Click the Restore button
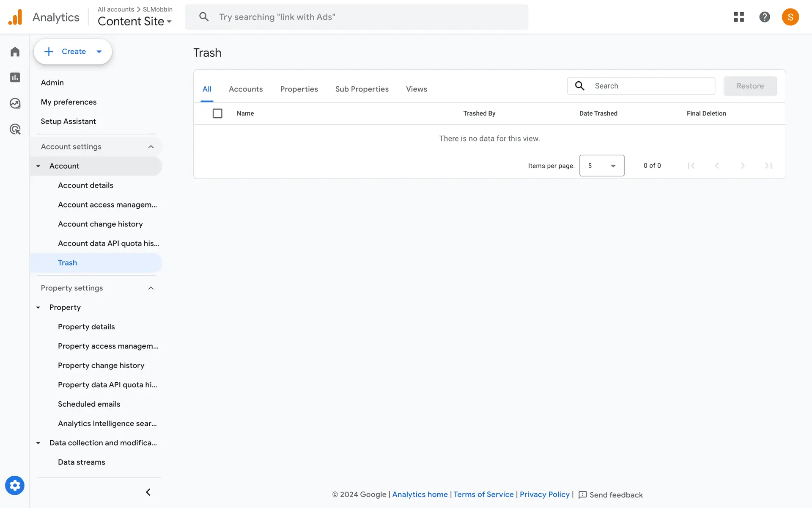 click(x=750, y=86)
